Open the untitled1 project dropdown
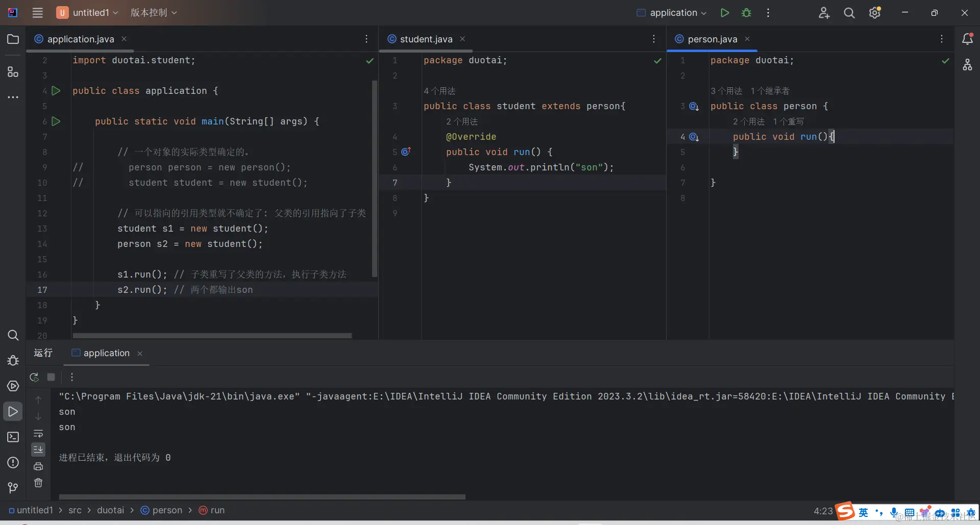The width and height of the screenshot is (980, 525). 87,13
